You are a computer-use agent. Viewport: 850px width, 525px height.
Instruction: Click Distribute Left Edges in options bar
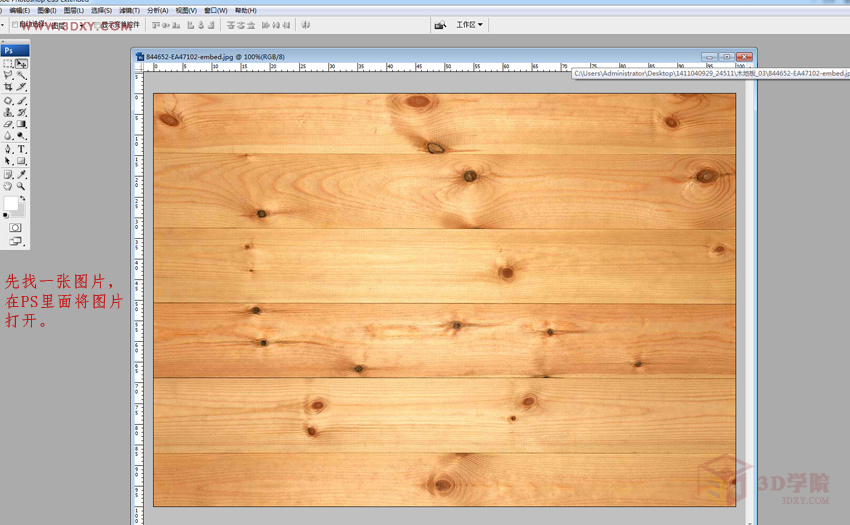click(x=266, y=25)
